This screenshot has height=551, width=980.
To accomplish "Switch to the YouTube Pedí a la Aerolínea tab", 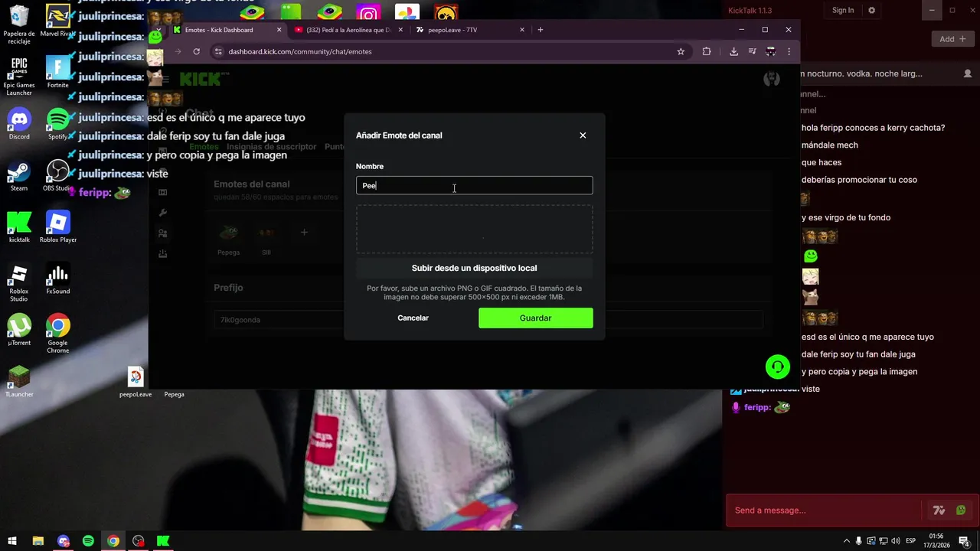I will [348, 30].
